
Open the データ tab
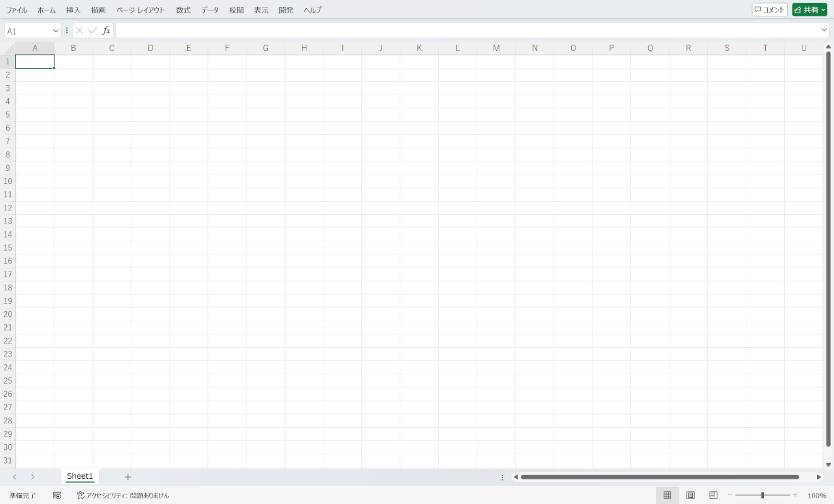point(211,10)
